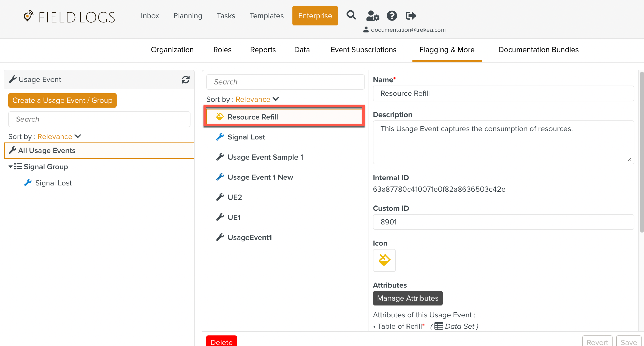Image resolution: width=644 pixels, height=346 pixels.
Task: Click the Description text area
Action: [x=503, y=142]
